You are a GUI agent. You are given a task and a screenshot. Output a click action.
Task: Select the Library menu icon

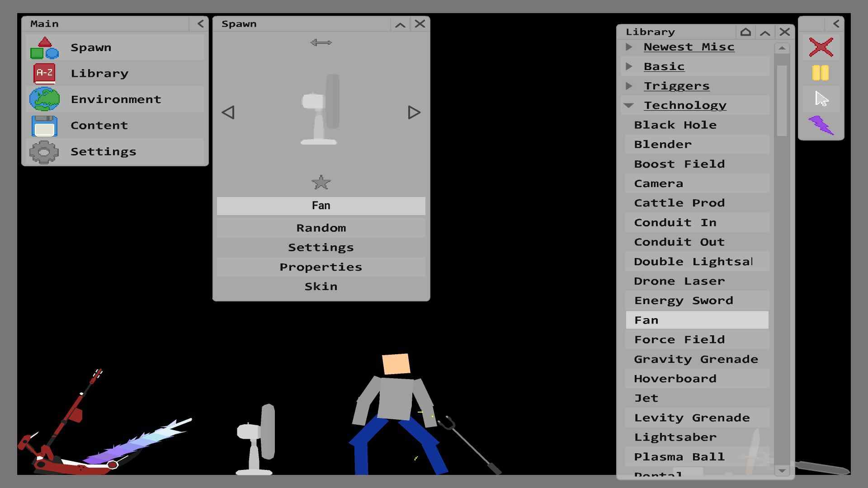[x=45, y=73]
